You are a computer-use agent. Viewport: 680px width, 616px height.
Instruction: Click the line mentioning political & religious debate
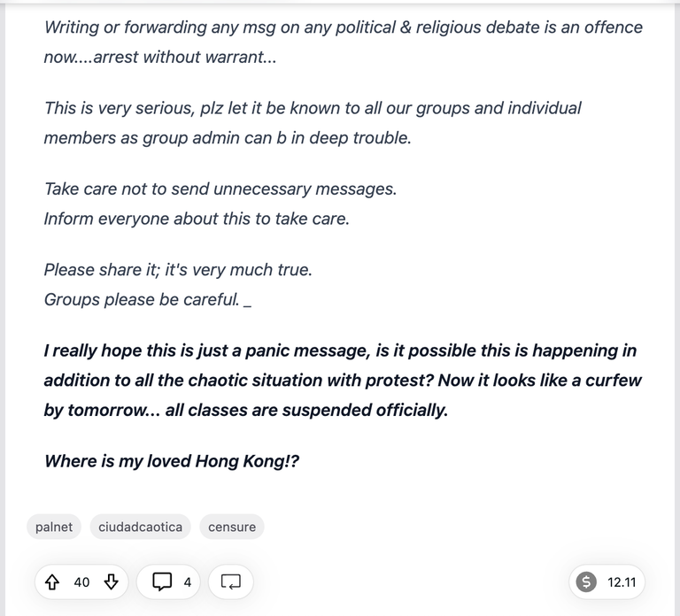click(343, 27)
